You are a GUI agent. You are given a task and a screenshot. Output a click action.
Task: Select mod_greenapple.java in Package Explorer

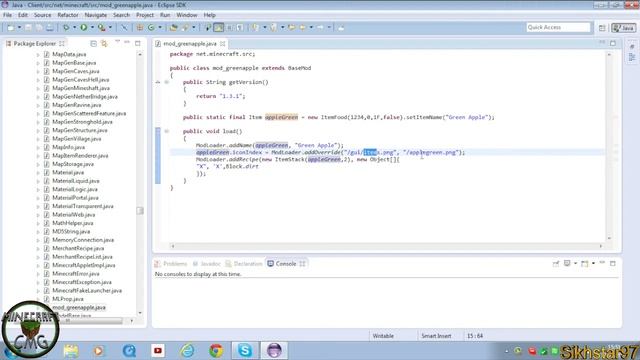point(79,307)
